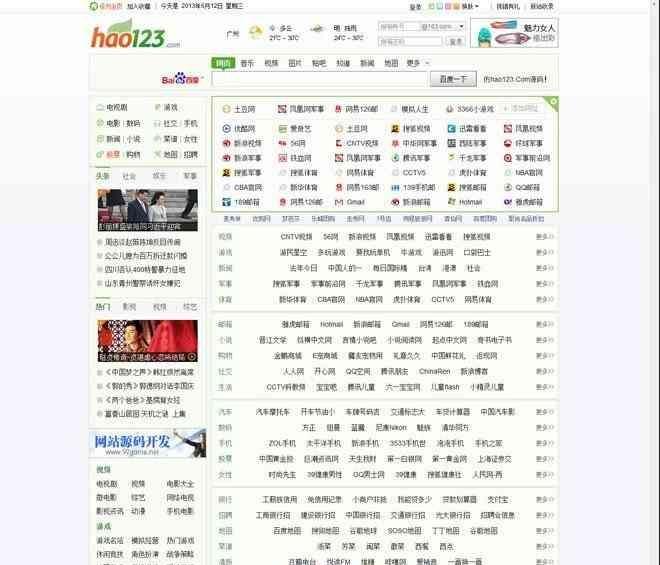Click 添加网址 button in favorites row

pyautogui.click(x=521, y=109)
